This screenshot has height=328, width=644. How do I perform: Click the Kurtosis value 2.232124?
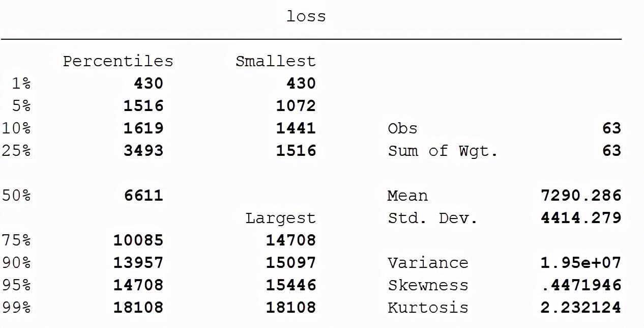(x=581, y=308)
